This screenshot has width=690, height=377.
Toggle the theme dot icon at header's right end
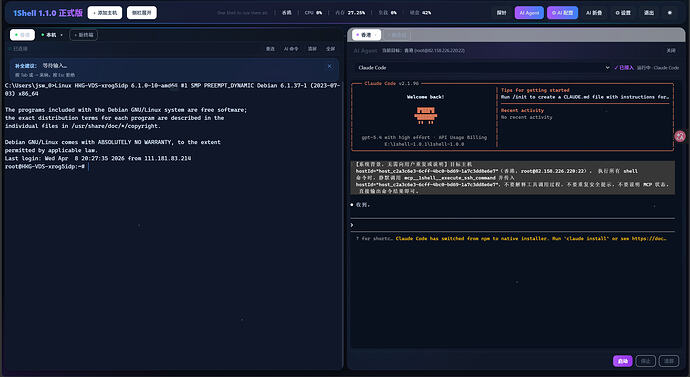tap(670, 13)
